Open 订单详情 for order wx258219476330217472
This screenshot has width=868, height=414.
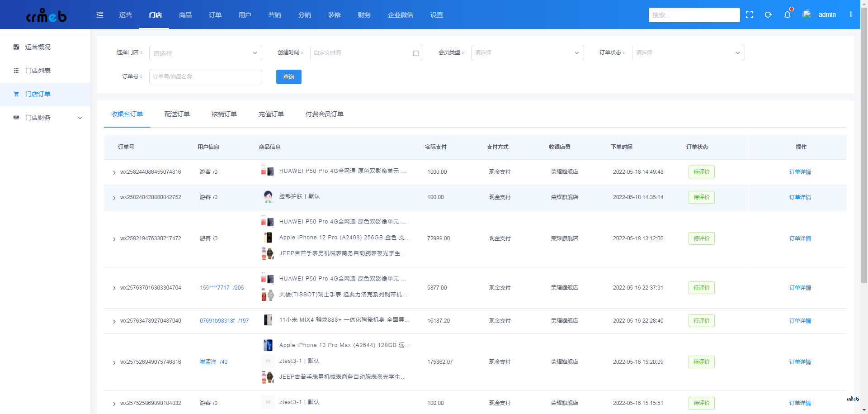800,238
